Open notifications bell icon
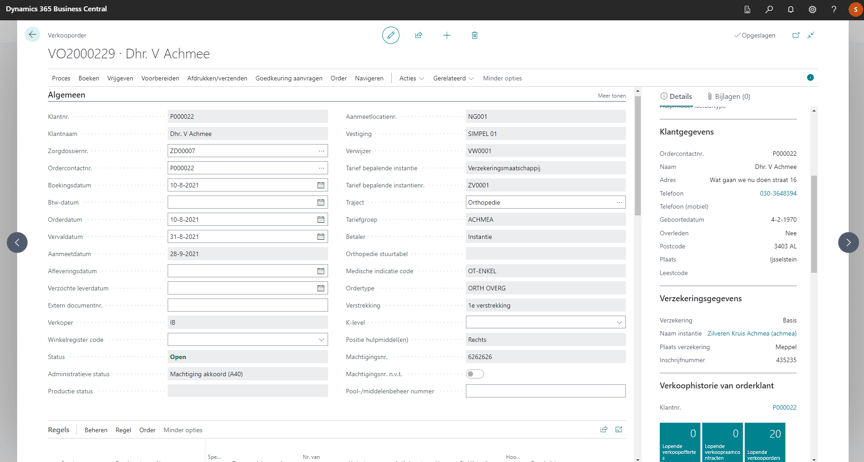 click(790, 9)
